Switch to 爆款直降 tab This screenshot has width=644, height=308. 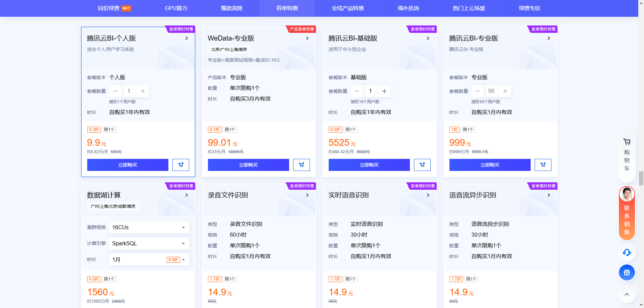coord(232,8)
